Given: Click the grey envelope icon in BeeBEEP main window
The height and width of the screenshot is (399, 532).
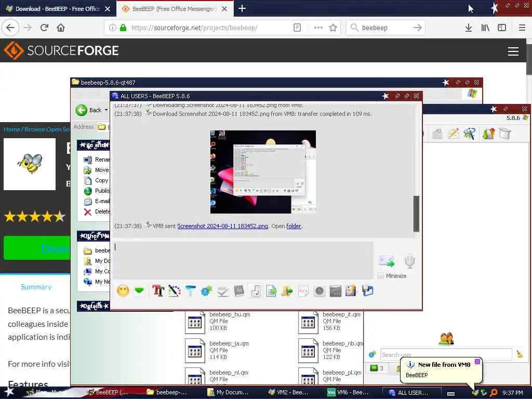Looking at the screenshot, I should [437, 134].
